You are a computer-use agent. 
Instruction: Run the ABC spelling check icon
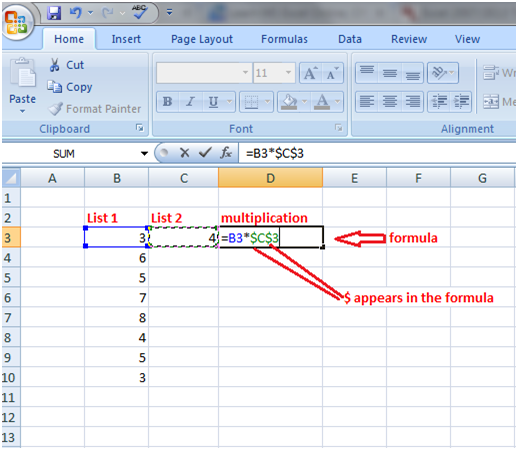point(140,12)
